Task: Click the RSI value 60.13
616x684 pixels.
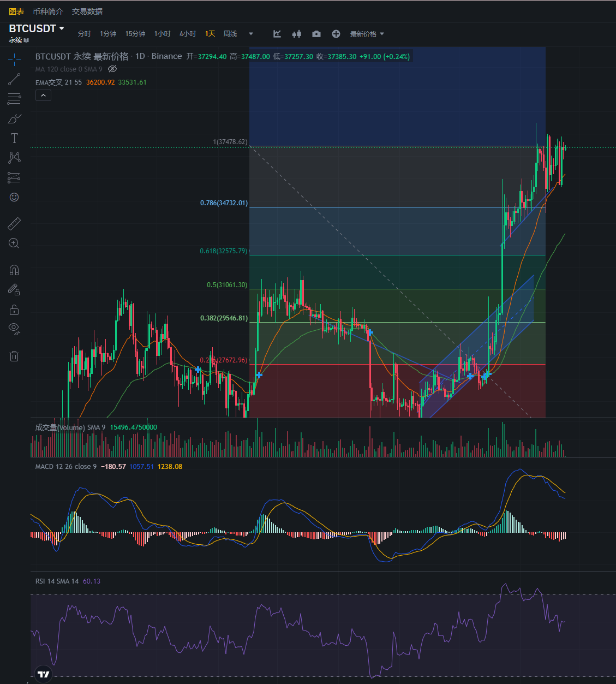Action: tap(92, 581)
